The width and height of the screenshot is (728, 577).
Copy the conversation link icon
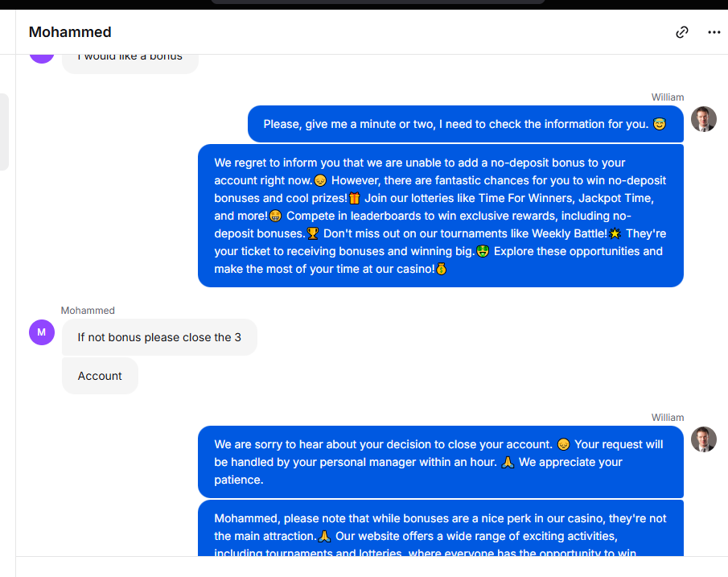point(681,32)
